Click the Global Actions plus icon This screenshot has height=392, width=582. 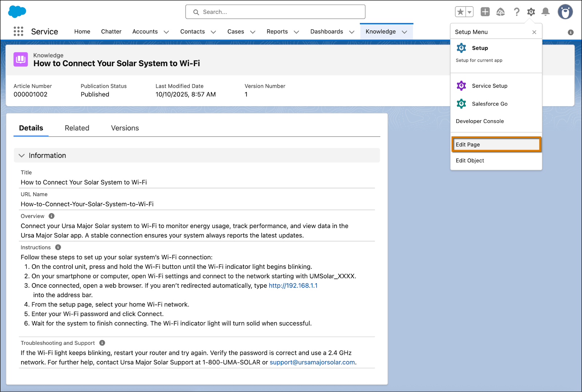pos(485,12)
